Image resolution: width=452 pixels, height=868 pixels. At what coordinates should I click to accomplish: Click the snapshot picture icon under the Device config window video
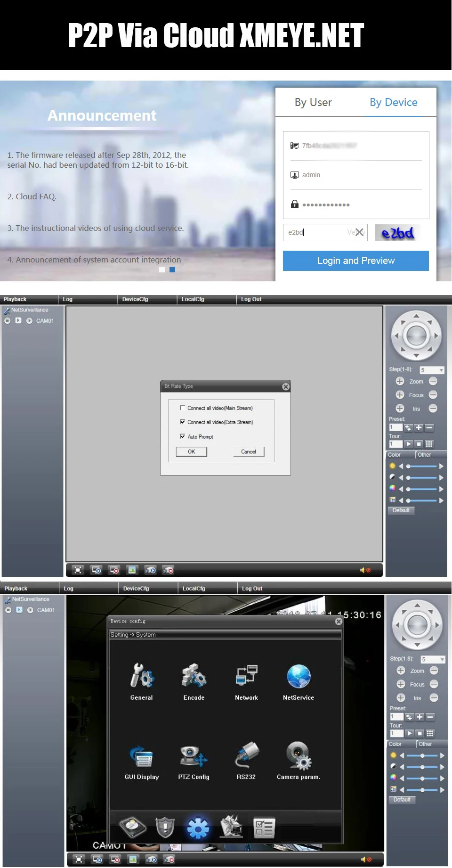[x=133, y=860]
